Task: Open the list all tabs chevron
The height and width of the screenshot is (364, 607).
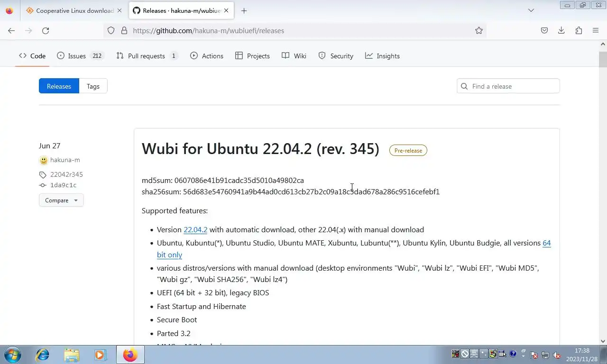Action: click(531, 10)
